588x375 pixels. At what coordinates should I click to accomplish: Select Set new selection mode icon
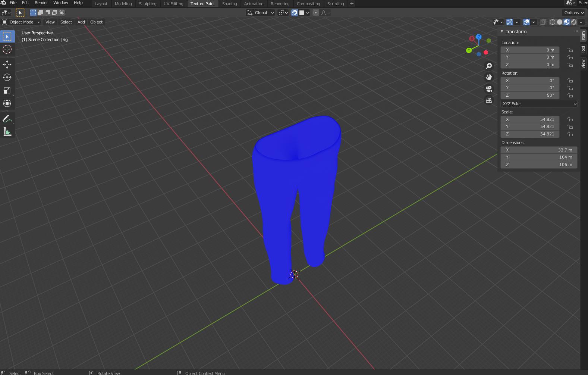[33, 13]
